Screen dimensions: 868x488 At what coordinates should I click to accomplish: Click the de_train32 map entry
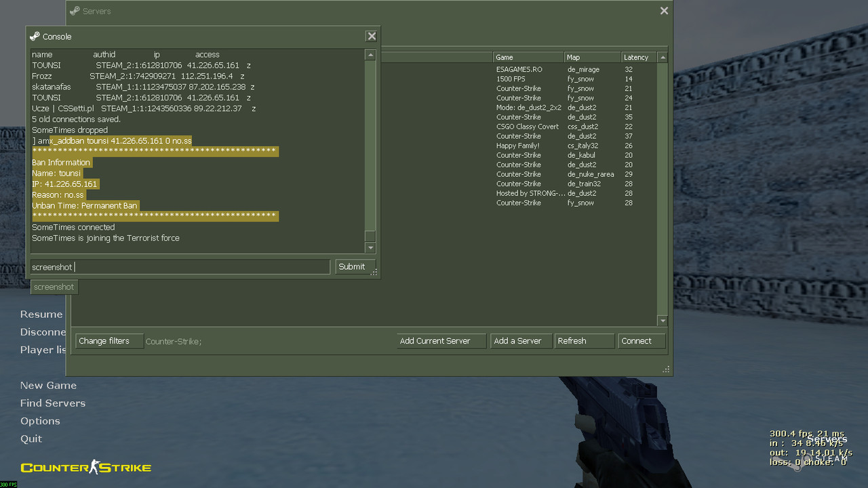[x=584, y=184]
